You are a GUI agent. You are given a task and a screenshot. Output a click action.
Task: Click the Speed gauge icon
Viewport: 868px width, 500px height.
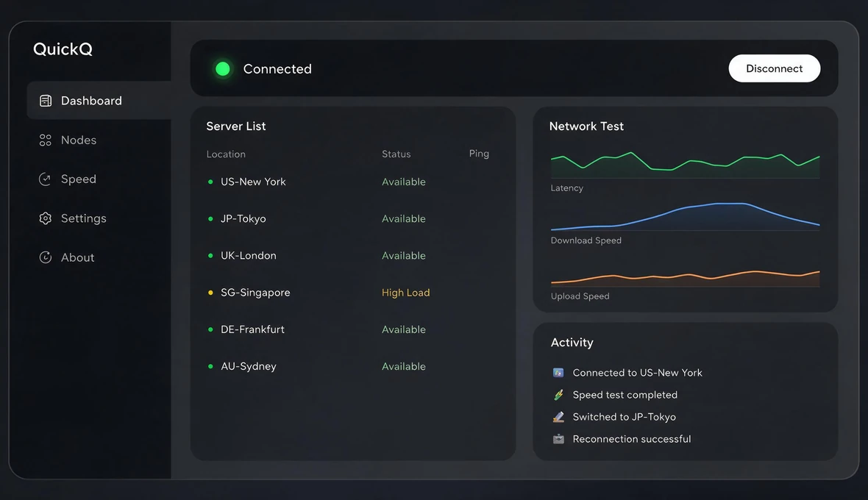tap(46, 179)
